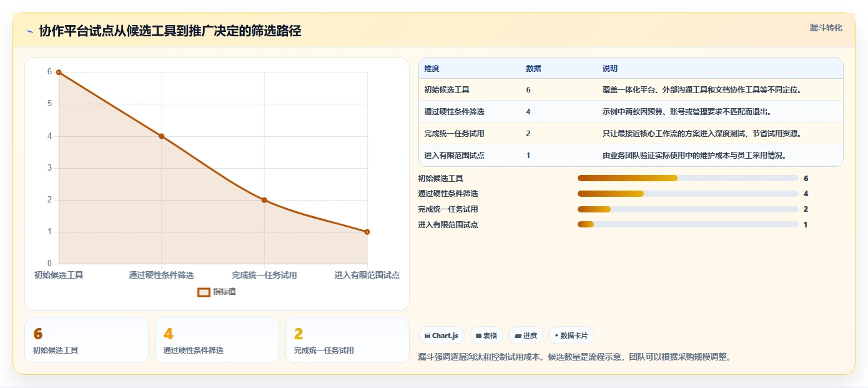The width and height of the screenshot is (868, 388).
Task: Click the 初始候选工具 progress bar
Action: pyautogui.click(x=688, y=179)
